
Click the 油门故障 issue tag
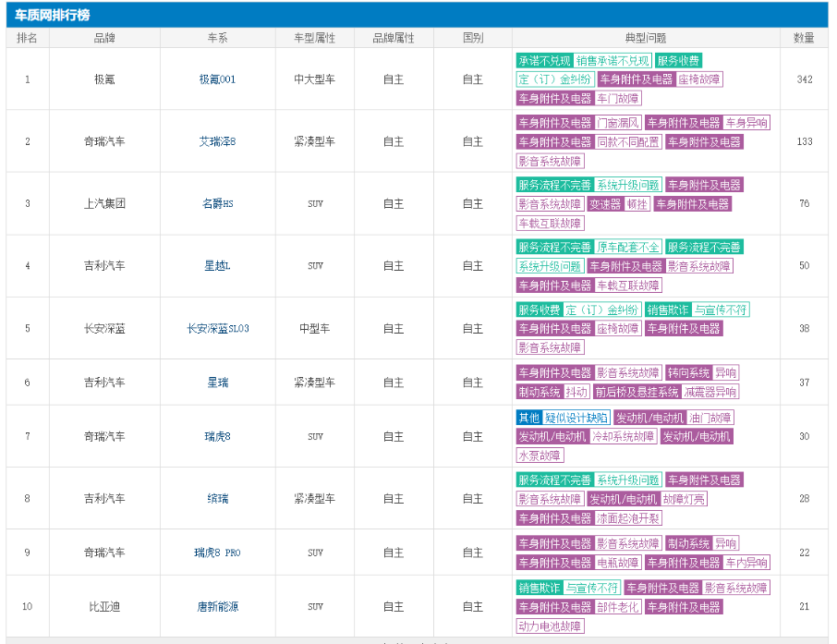pyautogui.click(x=710, y=418)
